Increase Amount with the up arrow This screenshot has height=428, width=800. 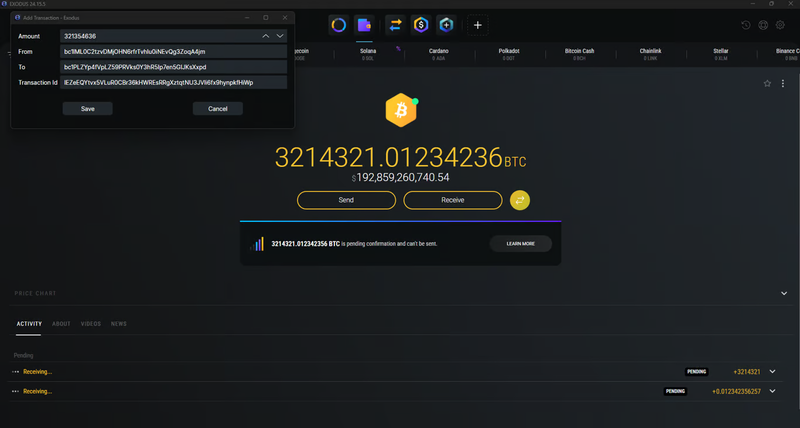pyautogui.click(x=265, y=36)
